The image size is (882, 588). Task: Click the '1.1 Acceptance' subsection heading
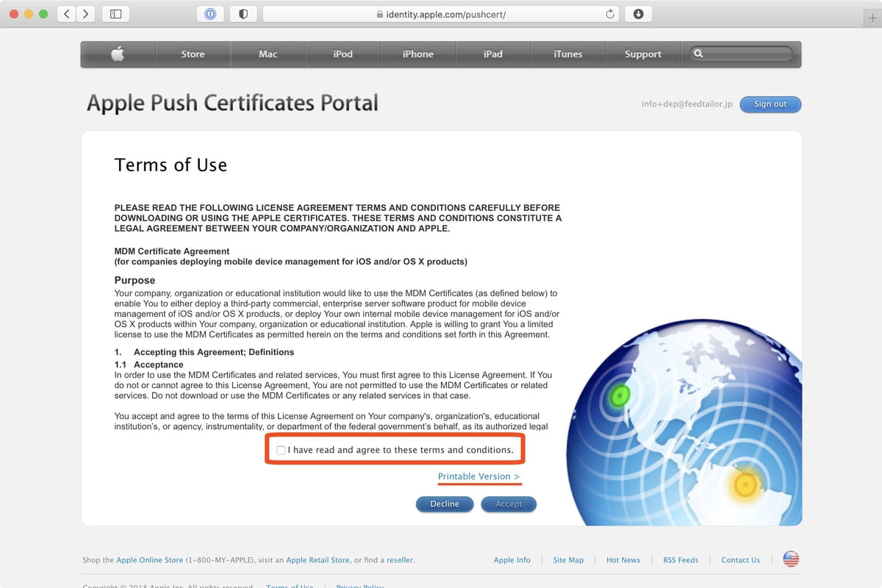(149, 365)
